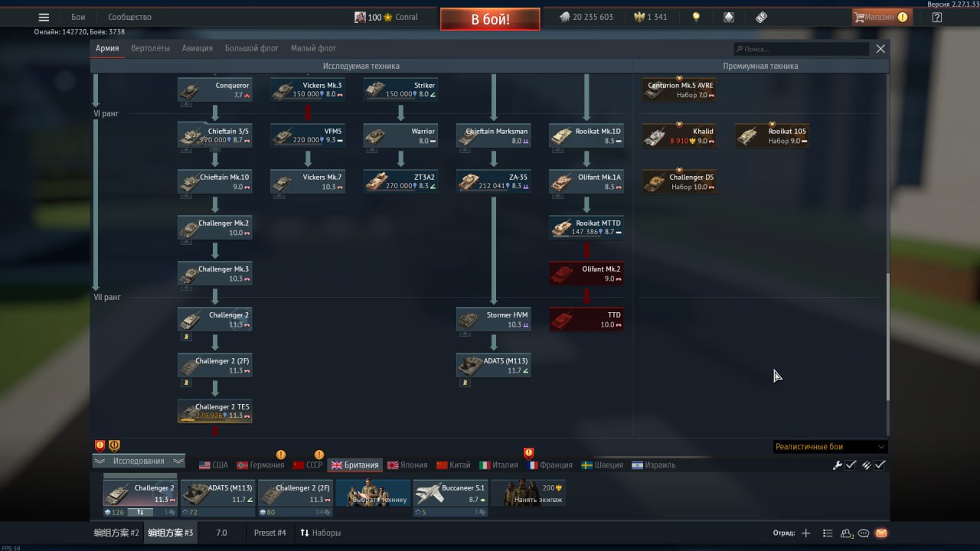The height and width of the screenshot is (551, 980).
Task: Open the Сообщество menu
Action: [x=129, y=17]
